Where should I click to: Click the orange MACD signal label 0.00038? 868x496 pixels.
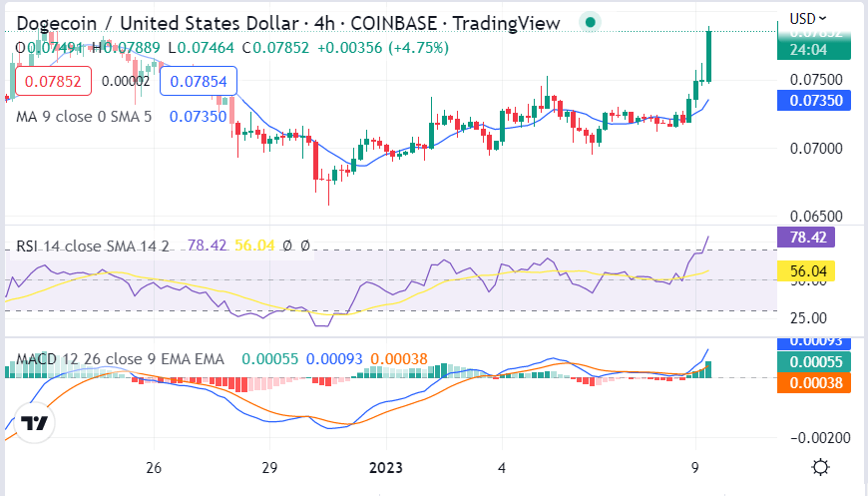(x=814, y=383)
